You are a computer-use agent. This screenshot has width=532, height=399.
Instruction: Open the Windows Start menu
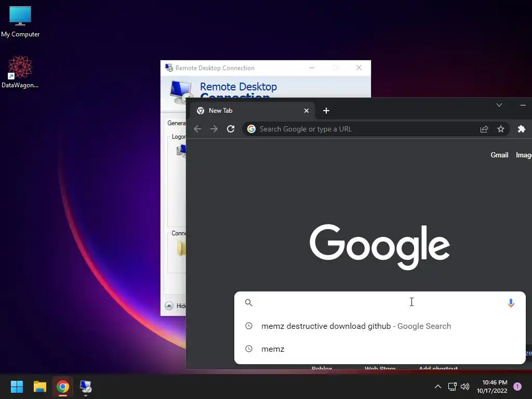pyautogui.click(x=17, y=387)
